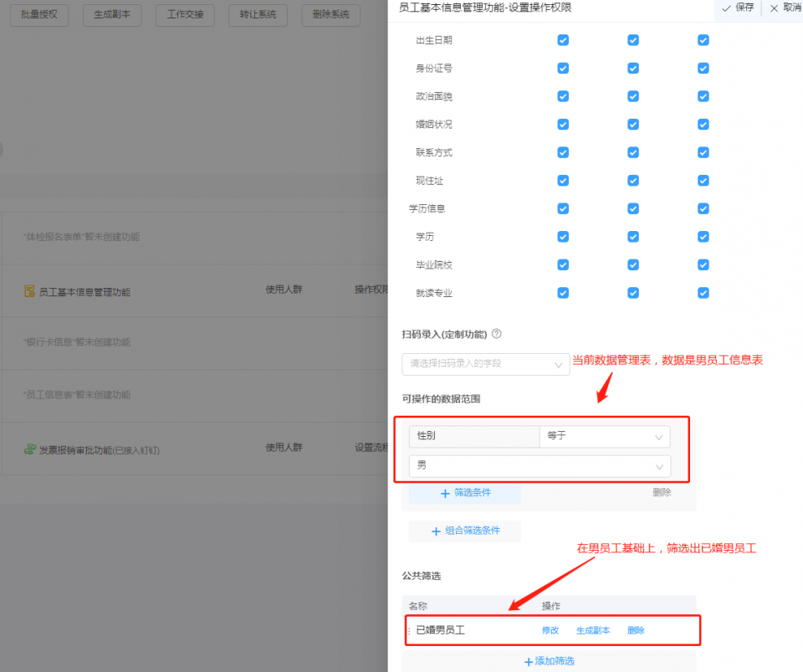Screen dimensions: 803x672
Task: Open the 等于 operator dropdown
Action: tap(604, 436)
